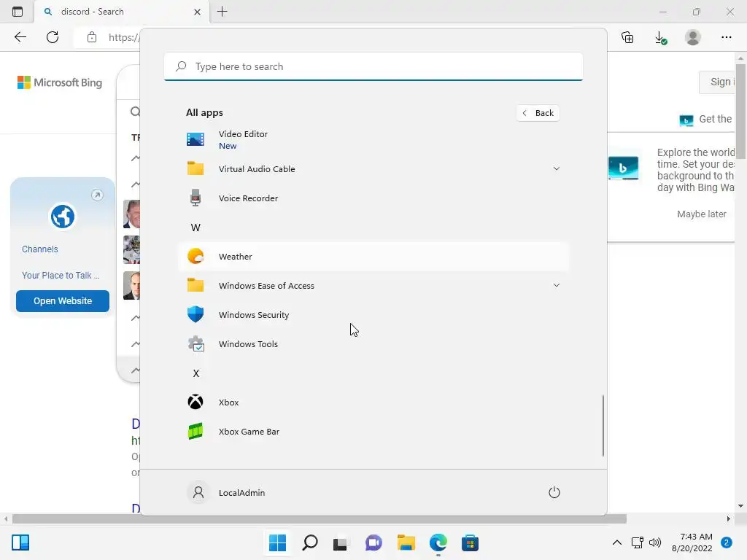Open Edge Settings and more menu
Screen dimensions: 747x560
coord(726,37)
